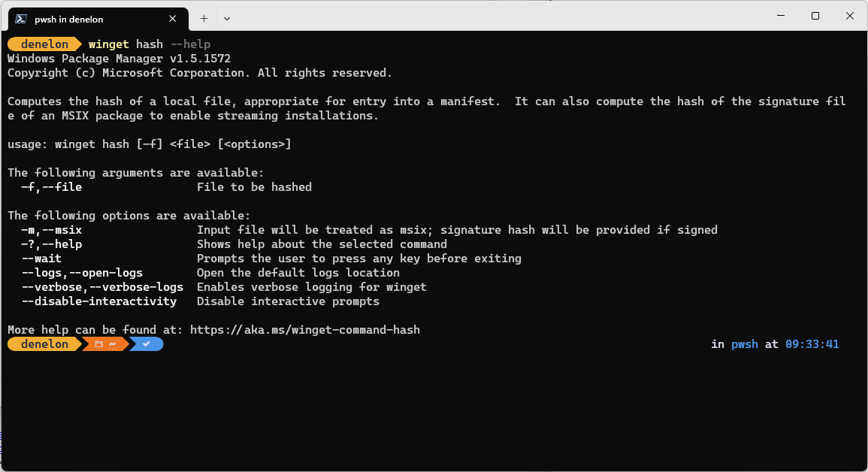Click the denelon badge on the last prompt

(41, 344)
